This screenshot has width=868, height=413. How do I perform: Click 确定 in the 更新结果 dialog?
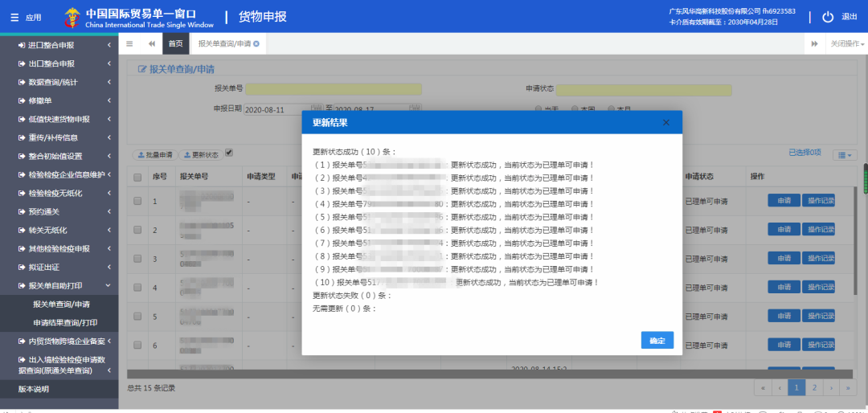[657, 341]
